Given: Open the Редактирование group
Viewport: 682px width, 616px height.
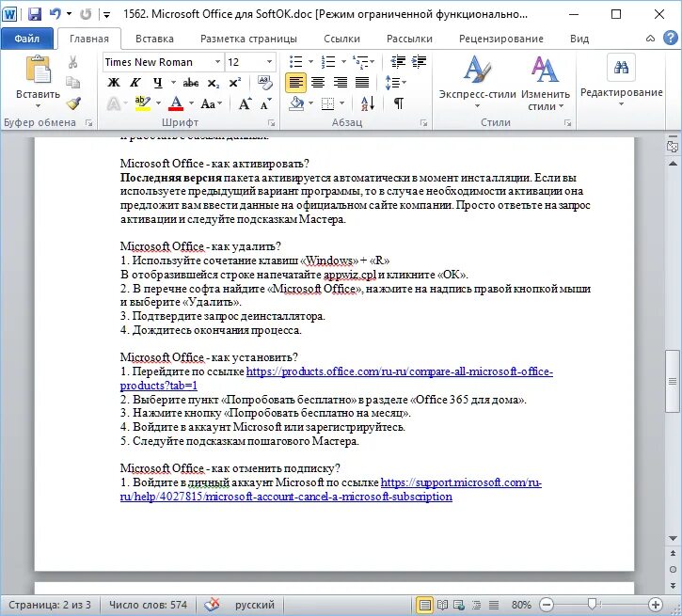Looking at the screenshot, I should [x=621, y=81].
